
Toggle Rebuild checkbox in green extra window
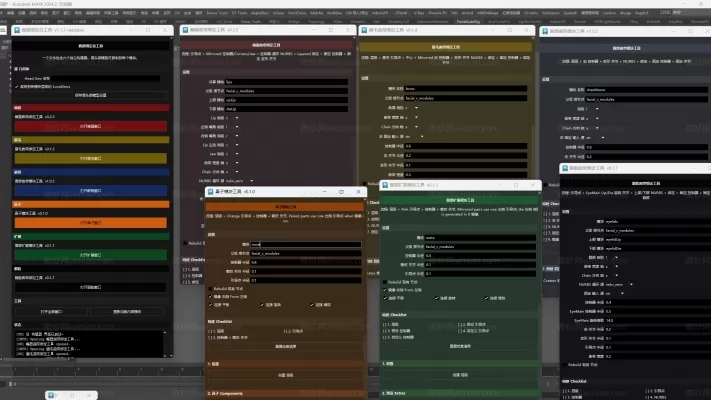(385, 282)
